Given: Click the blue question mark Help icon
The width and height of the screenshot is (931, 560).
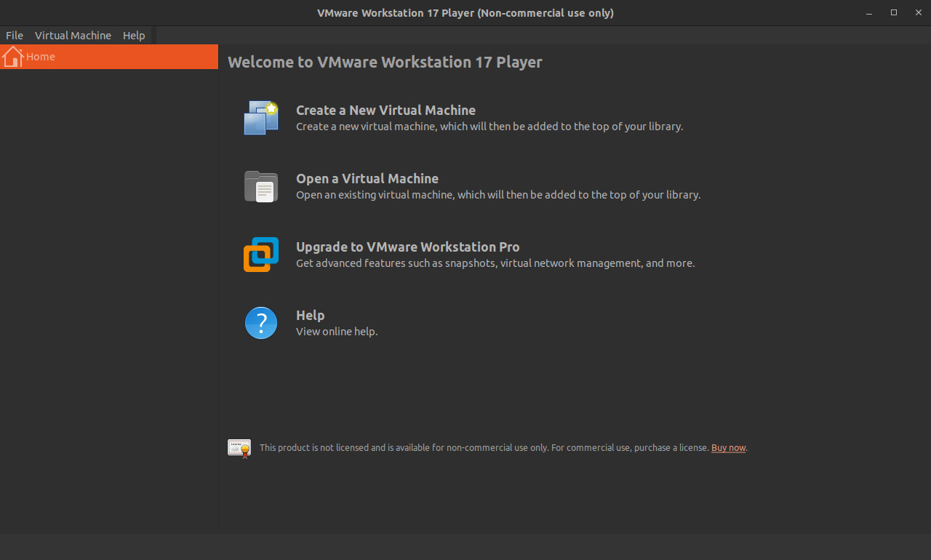Looking at the screenshot, I should pyautogui.click(x=261, y=323).
